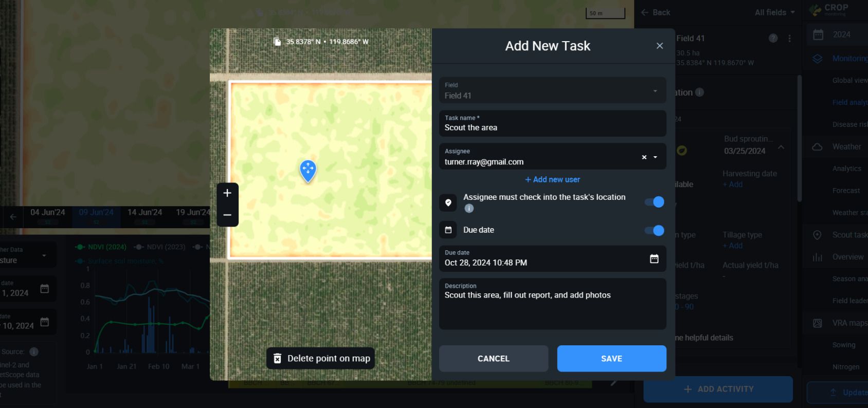Zoom out on the task map
The image size is (868, 408).
(x=227, y=215)
